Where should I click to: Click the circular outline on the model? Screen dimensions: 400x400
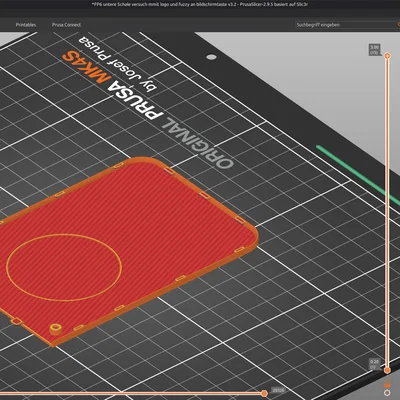(x=64, y=267)
